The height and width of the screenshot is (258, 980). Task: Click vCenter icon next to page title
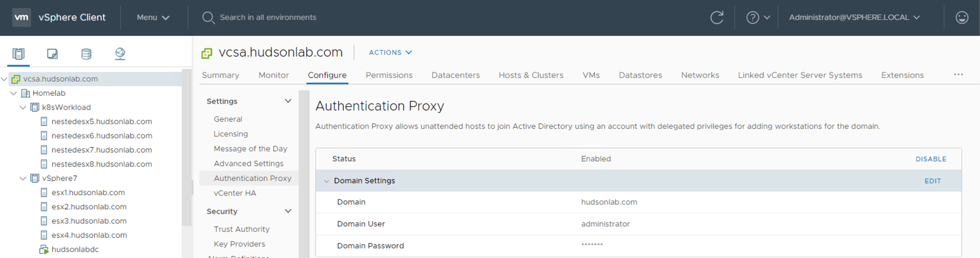pyautogui.click(x=206, y=53)
